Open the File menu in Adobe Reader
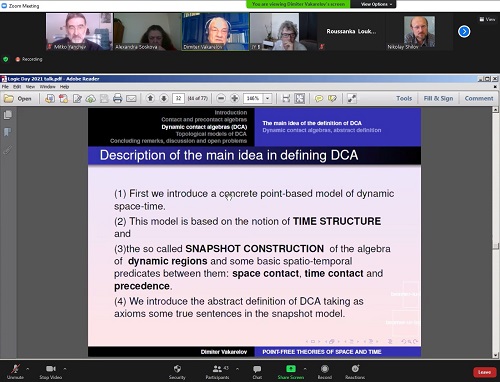The width and height of the screenshot is (500, 382). pyautogui.click(x=5, y=87)
